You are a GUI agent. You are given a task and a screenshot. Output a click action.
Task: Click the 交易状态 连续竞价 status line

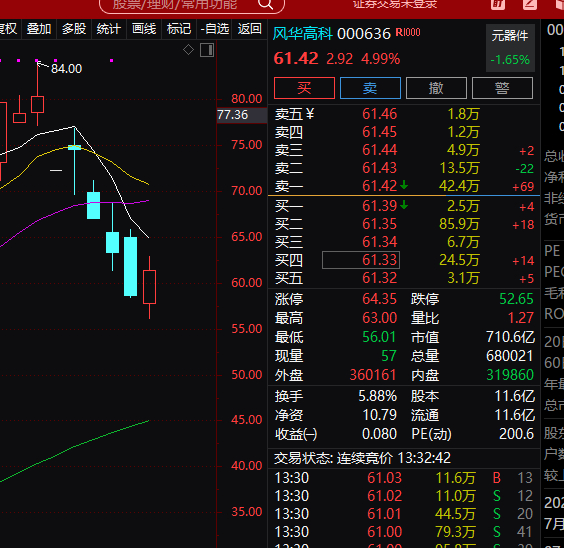[x=362, y=458]
